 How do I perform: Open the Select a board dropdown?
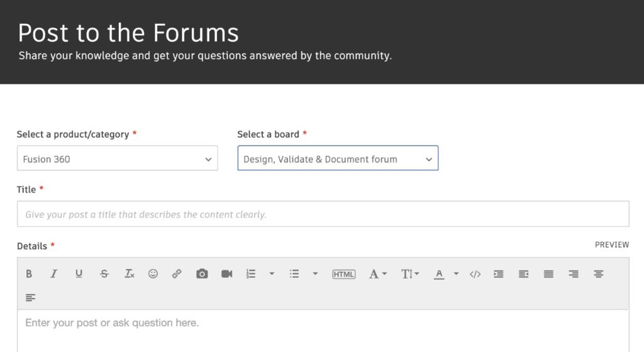tap(338, 159)
